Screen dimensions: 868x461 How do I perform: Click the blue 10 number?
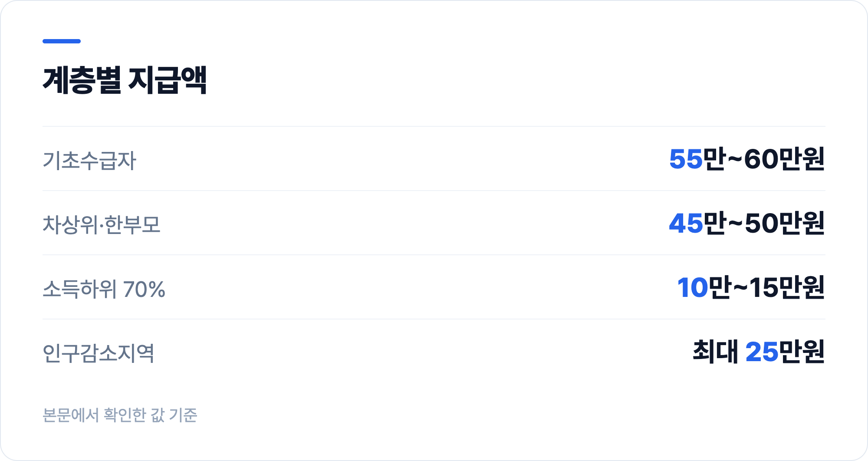point(693,287)
